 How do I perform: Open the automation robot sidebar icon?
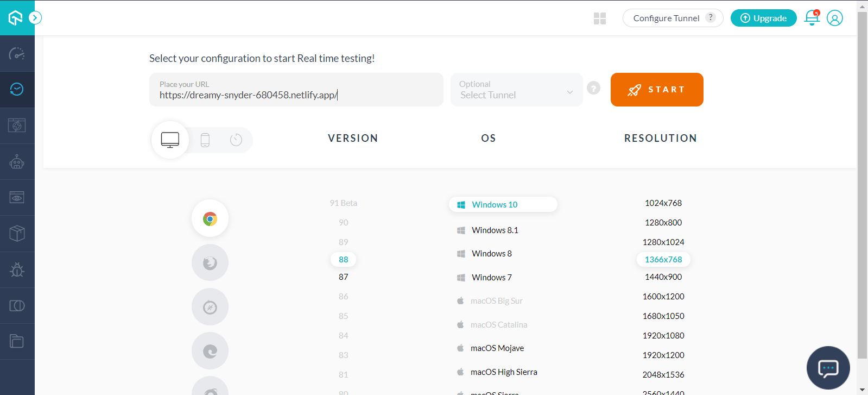[x=17, y=161]
